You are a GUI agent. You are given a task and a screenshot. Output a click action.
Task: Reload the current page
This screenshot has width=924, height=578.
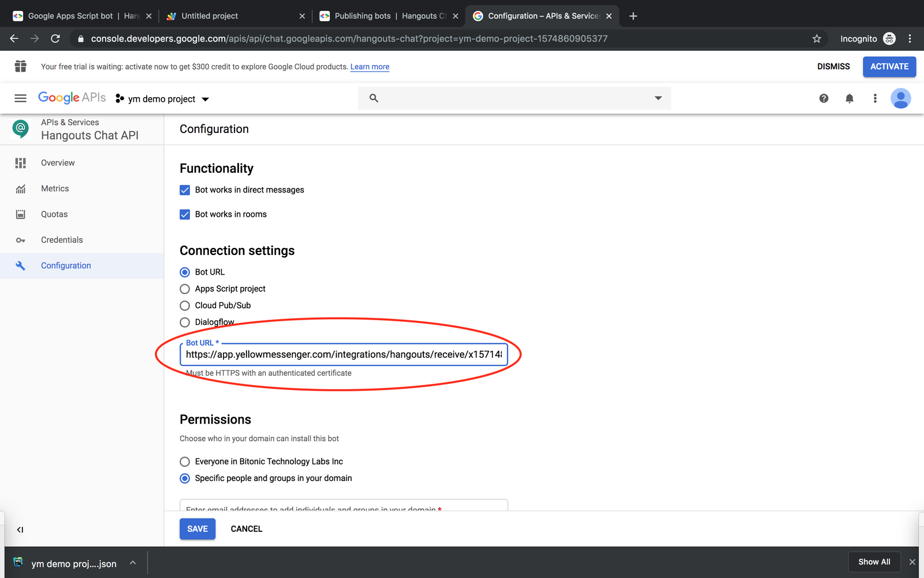pyautogui.click(x=55, y=39)
